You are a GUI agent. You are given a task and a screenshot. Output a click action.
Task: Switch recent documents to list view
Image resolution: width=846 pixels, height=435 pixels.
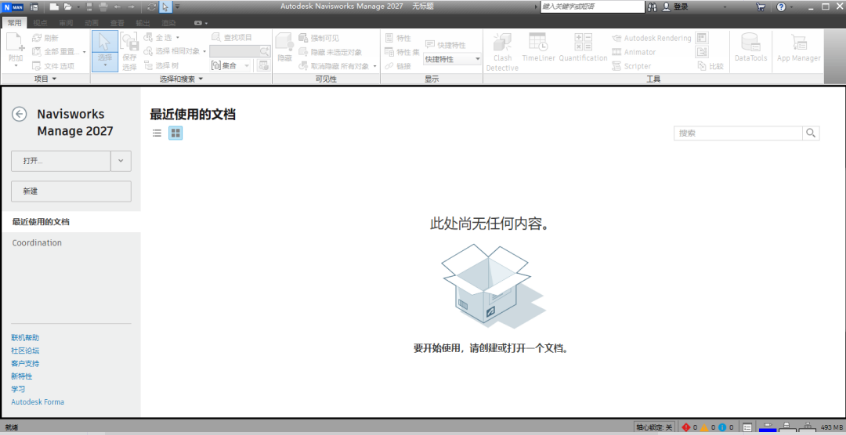pos(157,132)
